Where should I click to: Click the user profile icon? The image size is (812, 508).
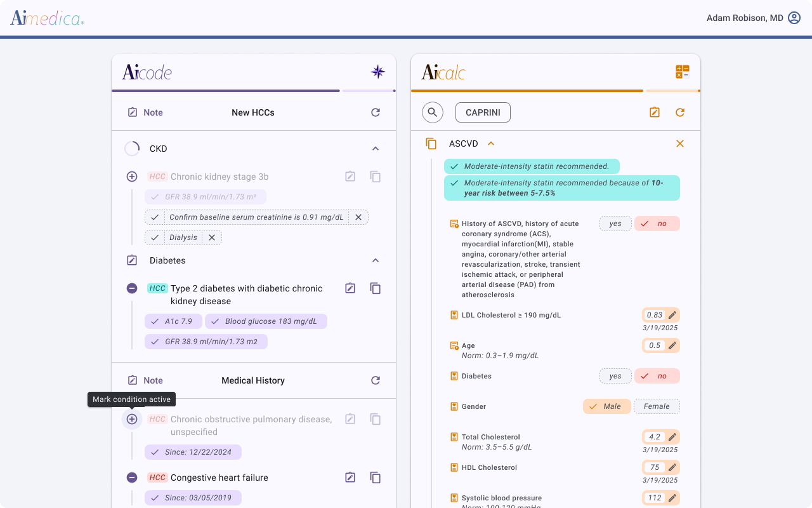click(794, 18)
